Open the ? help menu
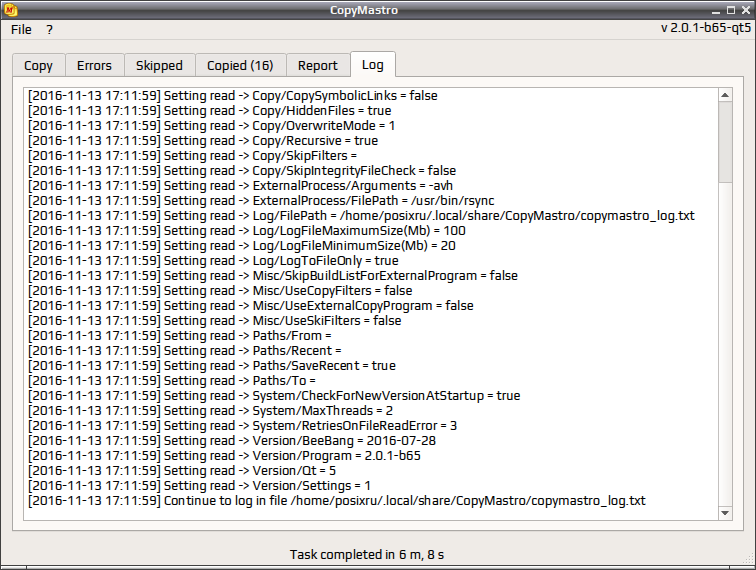This screenshot has height=570, width=756. click(x=49, y=30)
